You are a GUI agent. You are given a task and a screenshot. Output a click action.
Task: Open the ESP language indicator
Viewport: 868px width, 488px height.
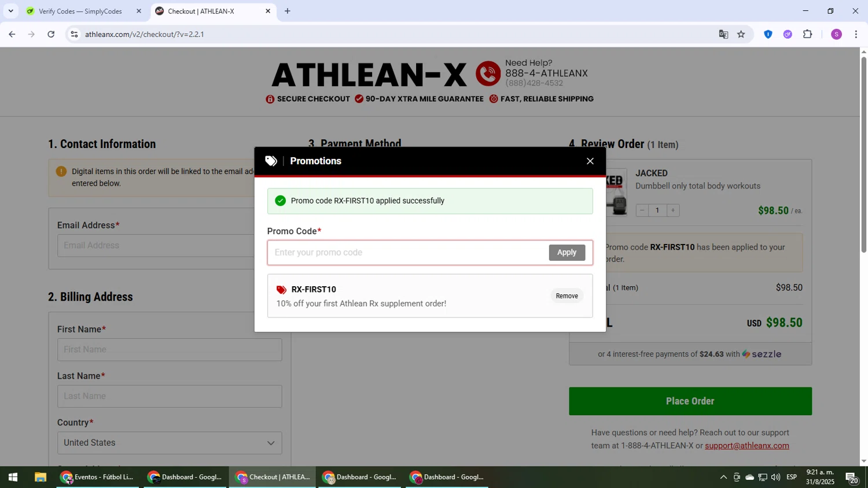coord(792,478)
